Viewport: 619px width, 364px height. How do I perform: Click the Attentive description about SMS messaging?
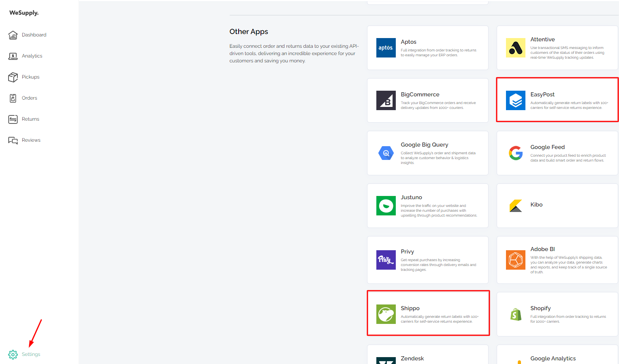point(568,53)
